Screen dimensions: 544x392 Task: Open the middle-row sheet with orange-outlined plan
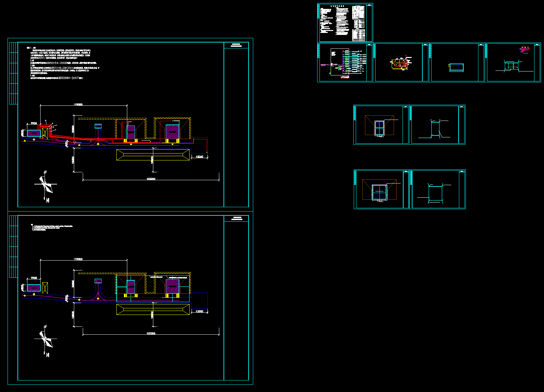(x=381, y=125)
